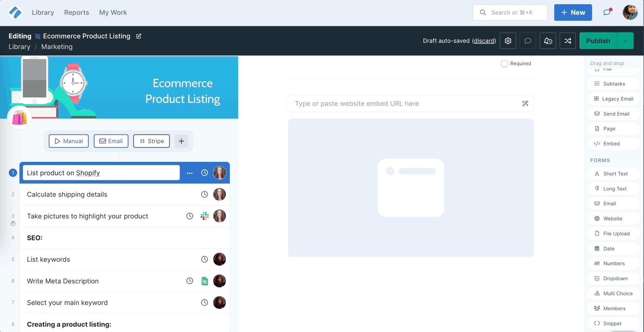
Task: Click magic wand icon in embed URL field
Action: pos(525,104)
